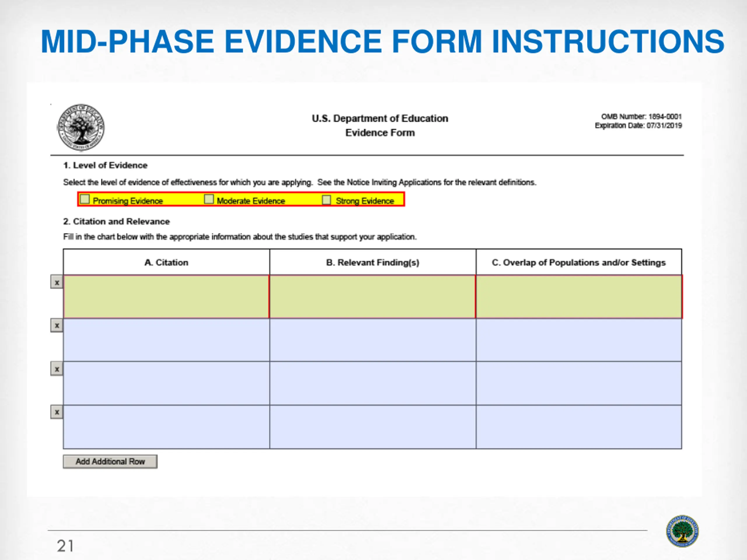Click the '1. Level of Evidence' heading
The image size is (747, 560).
click(105, 165)
